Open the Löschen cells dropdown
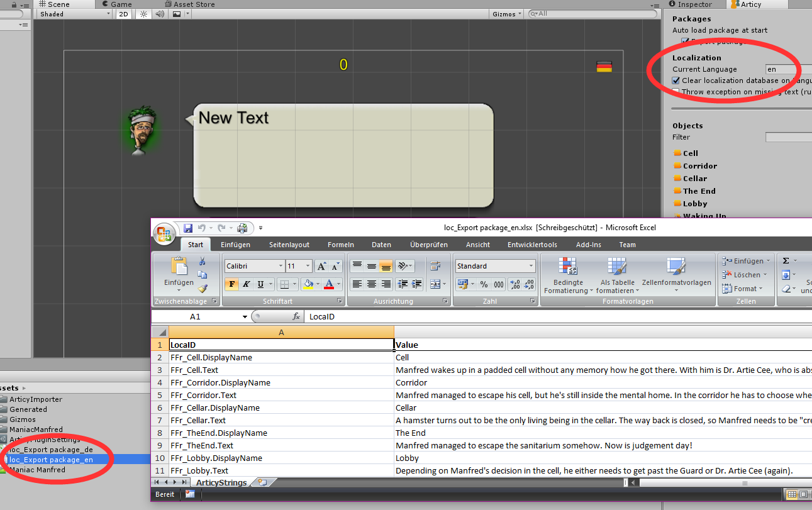The height and width of the screenshot is (510, 812). click(745, 275)
